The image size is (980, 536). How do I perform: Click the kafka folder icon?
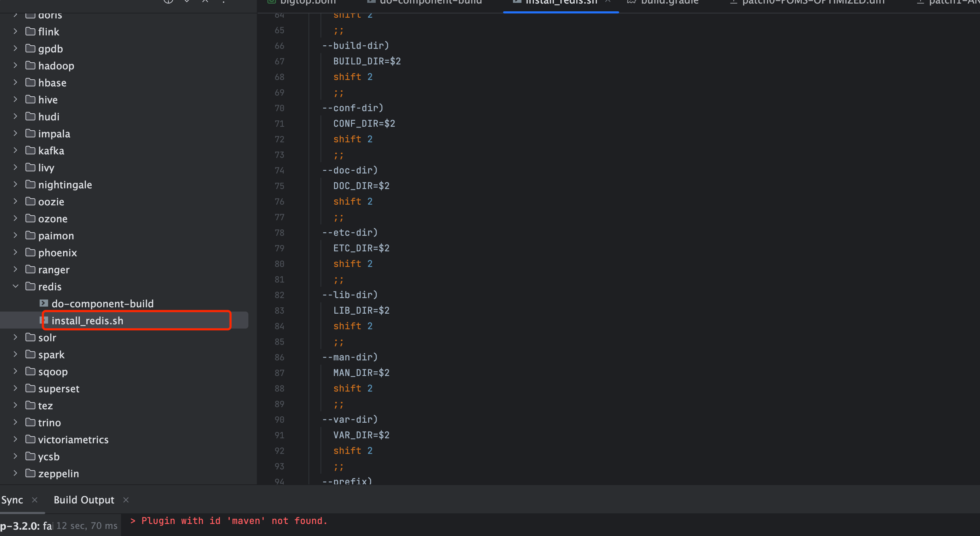tap(30, 150)
